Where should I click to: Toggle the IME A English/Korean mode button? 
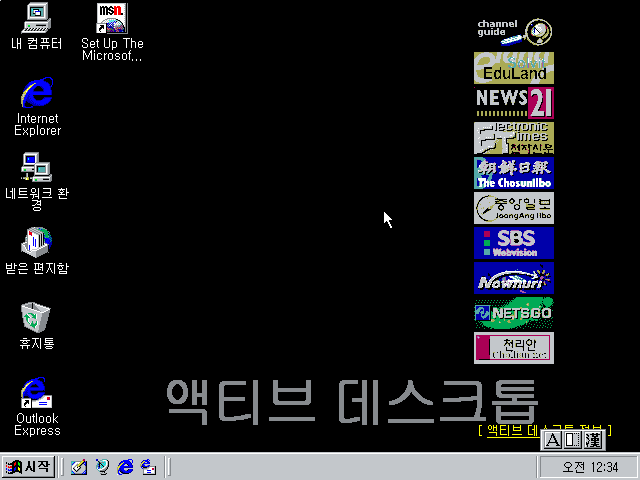coord(553,440)
